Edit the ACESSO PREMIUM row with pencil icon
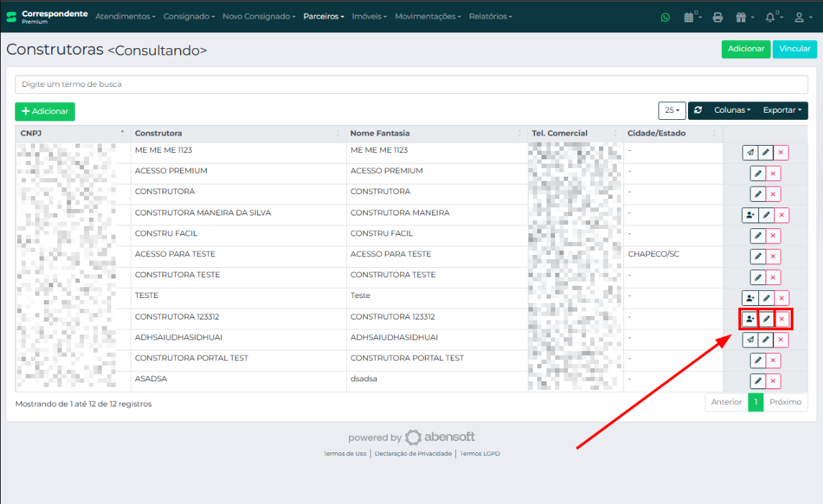The height and width of the screenshot is (504, 823). [x=758, y=174]
